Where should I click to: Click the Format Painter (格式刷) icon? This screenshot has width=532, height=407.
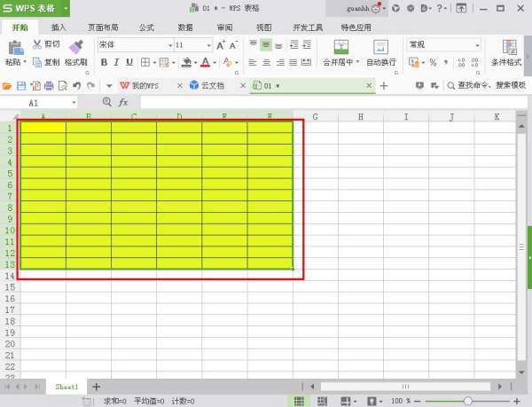point(75,46)
